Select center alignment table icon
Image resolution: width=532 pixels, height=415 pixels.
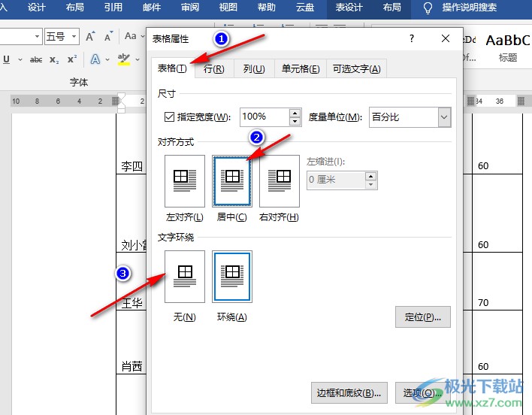point(232,181)
